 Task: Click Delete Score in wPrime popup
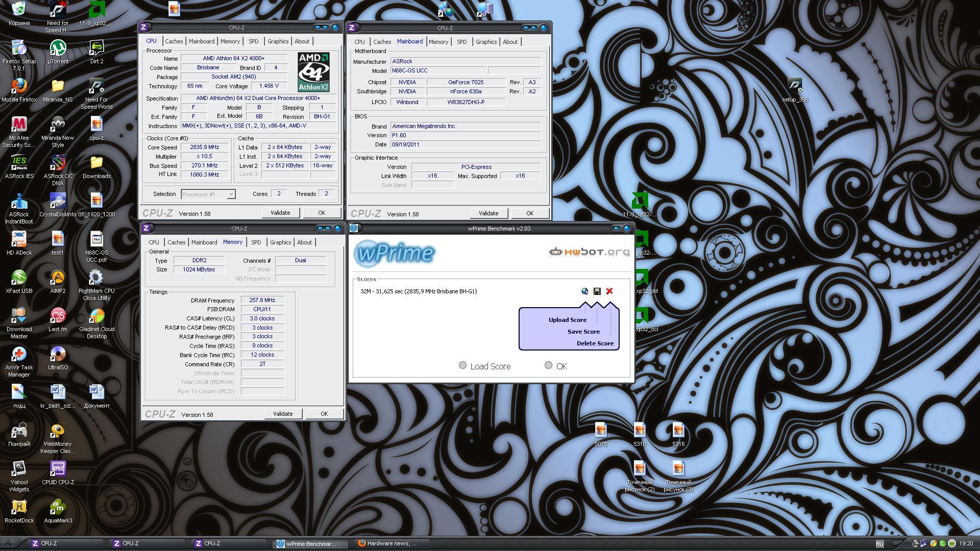[595, 343]
